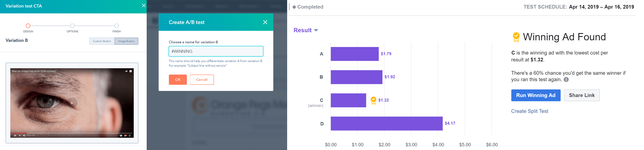The height and width of the screenshot is (150, 644).
Task: Click the video share arrow icon
Action: click(x=126, y=71)
